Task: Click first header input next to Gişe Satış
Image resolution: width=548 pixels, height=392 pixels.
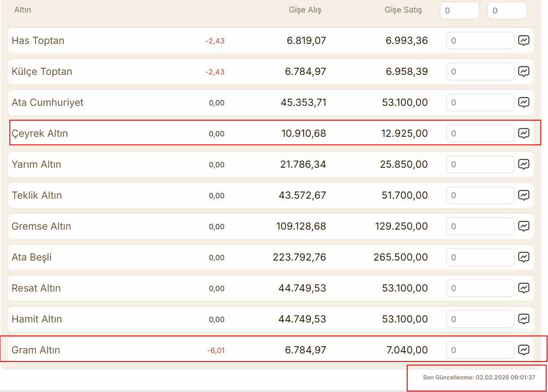Action: 460,11
